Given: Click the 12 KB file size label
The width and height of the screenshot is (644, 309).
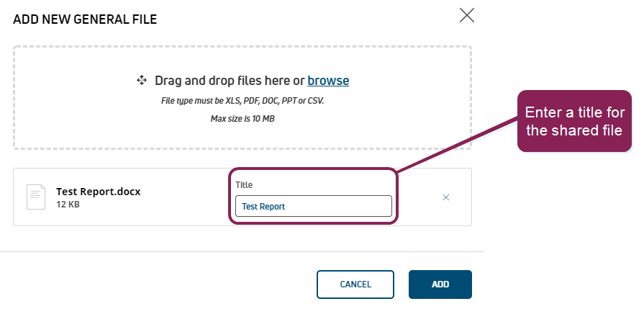Looking at the screenshot, I should pos(68,205).
